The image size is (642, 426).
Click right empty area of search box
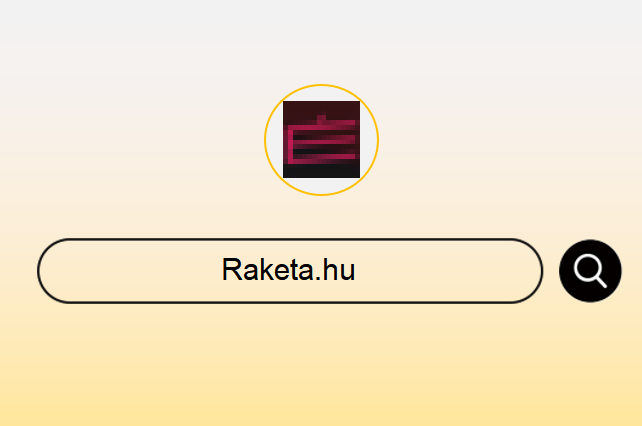[446, 271]
